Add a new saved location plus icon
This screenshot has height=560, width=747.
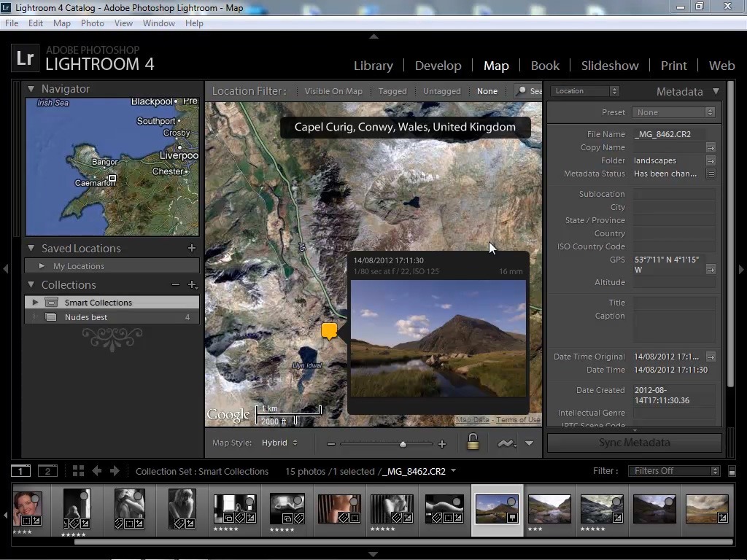[x=192, y=248]
